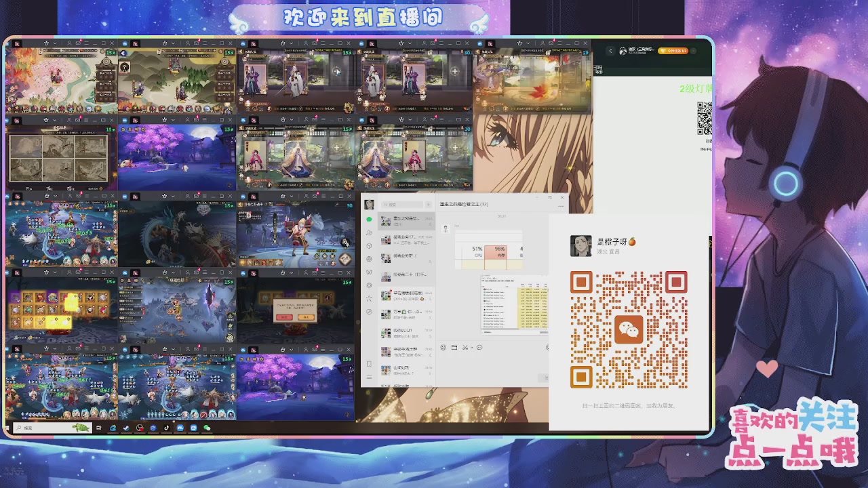Click the send-file folder icon in WeChat toolbar
Viewport: 868px width, 488px height.
454,347
